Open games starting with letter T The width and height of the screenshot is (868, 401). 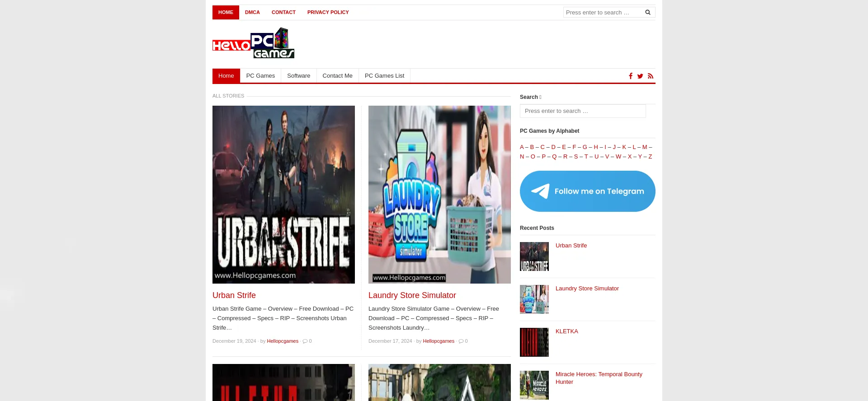pyautogui.click(x=586, y=157)
